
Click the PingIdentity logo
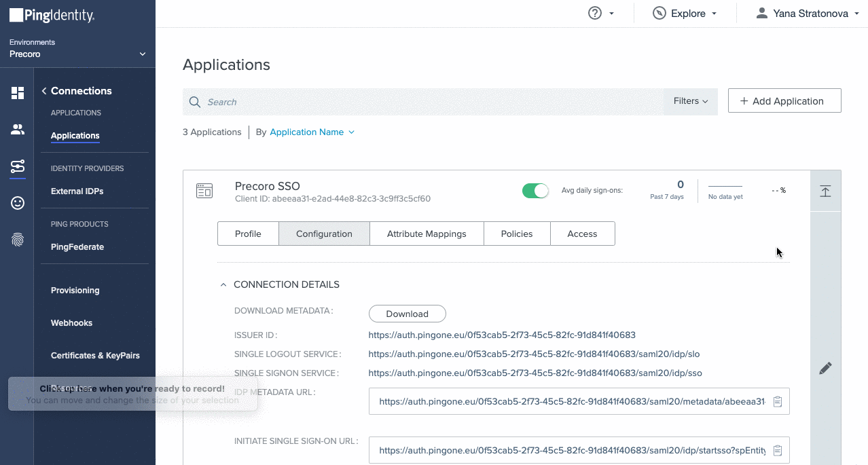click(52, 15)
